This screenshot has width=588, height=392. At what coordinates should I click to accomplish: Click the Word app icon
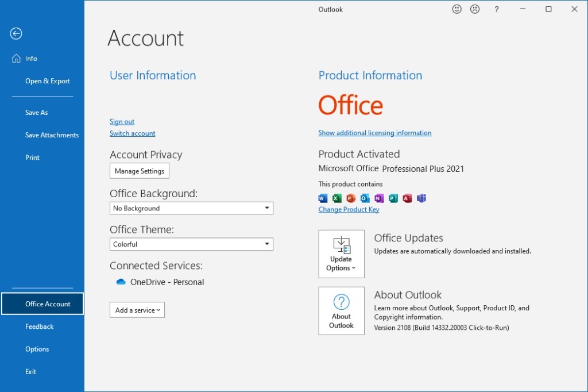tap(323, 198)
